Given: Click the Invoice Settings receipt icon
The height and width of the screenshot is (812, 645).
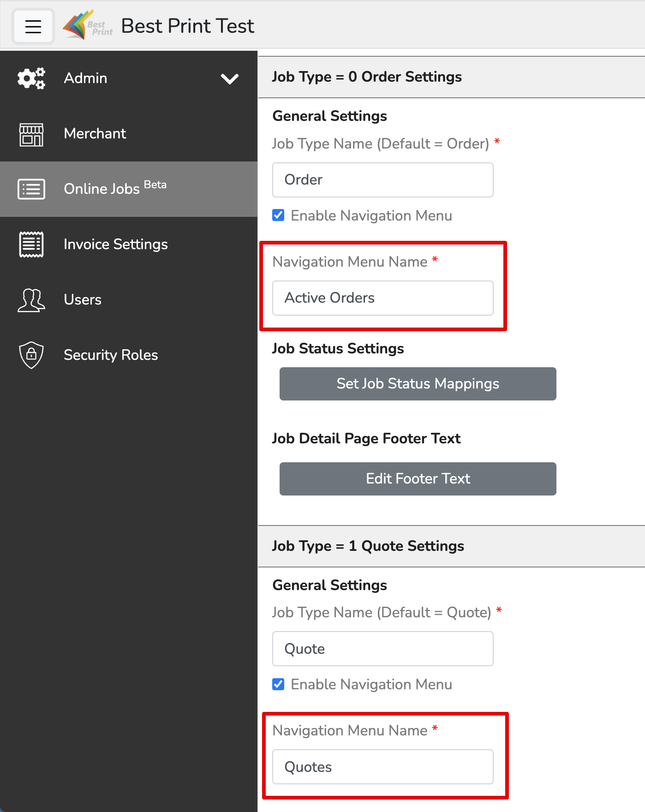Looking at the screenshot, I should (31, 244).
